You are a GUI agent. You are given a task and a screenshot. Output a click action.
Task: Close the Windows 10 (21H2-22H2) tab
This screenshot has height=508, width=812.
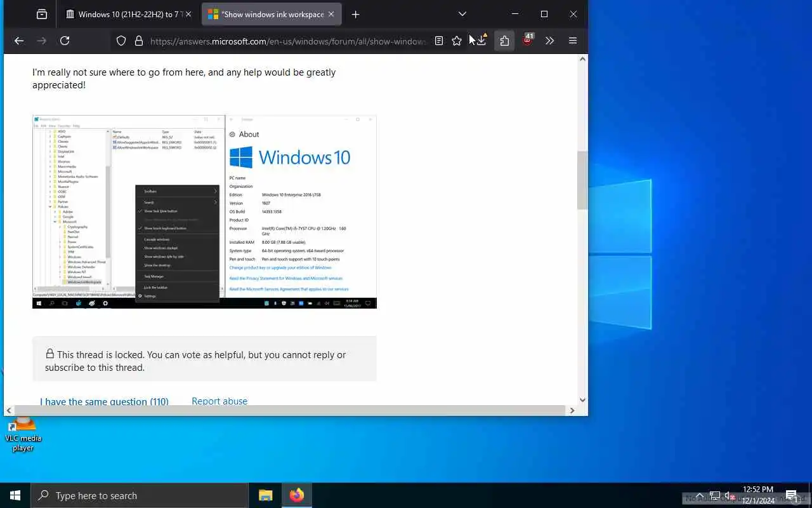click(188, 14)
